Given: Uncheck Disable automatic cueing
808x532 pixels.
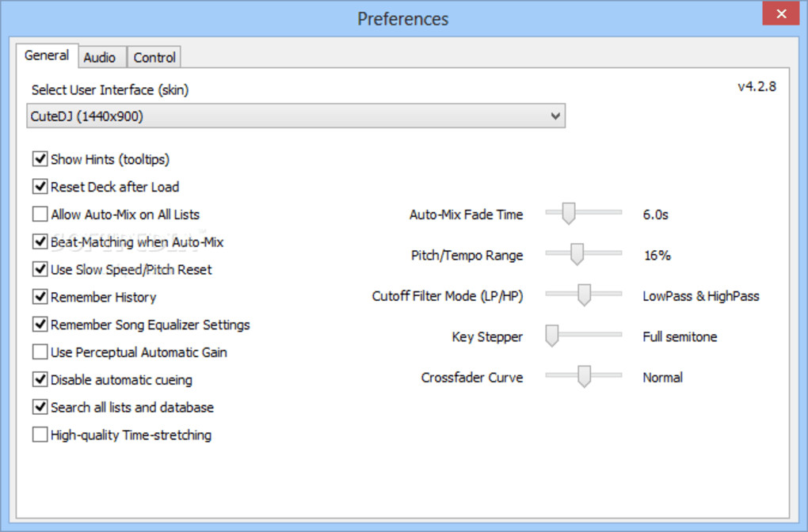Looking at the screenshot, I should 40,380.
